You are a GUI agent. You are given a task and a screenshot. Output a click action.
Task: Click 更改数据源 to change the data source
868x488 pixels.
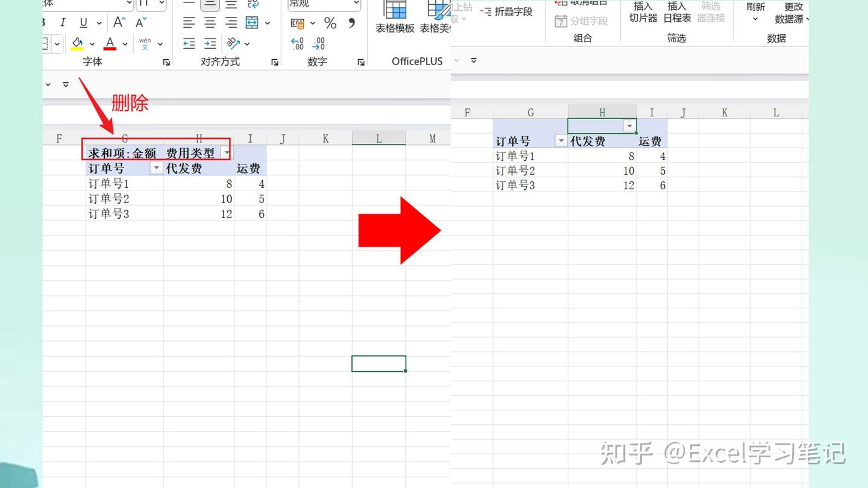click(792, 13)
